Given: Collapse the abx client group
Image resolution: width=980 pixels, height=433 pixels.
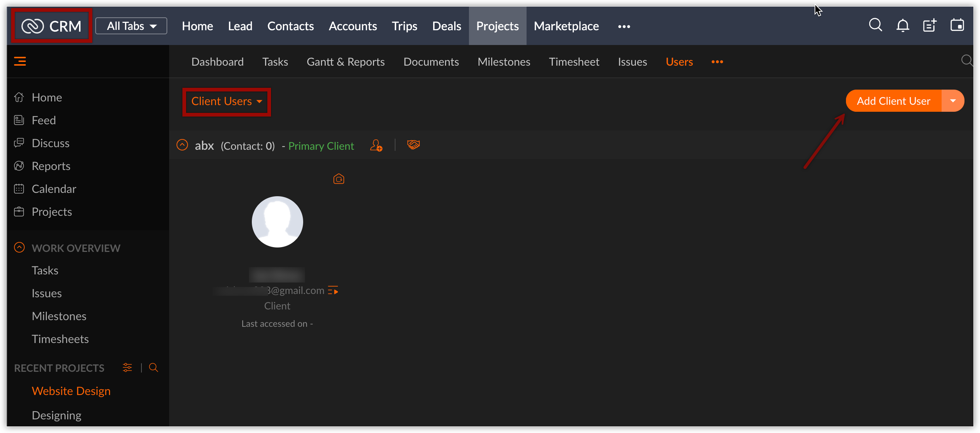Looking at the screenshot, I should point(182,145).
